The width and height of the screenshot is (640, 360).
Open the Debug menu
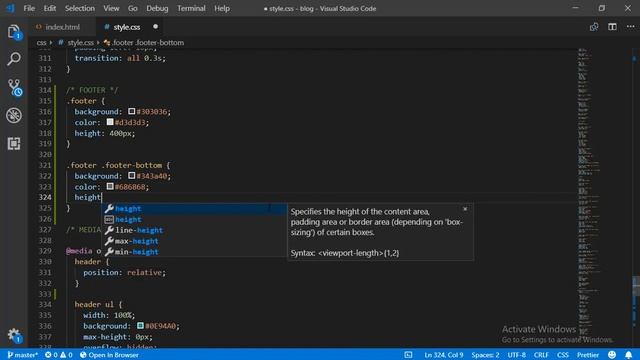click(x=157, y=8)
